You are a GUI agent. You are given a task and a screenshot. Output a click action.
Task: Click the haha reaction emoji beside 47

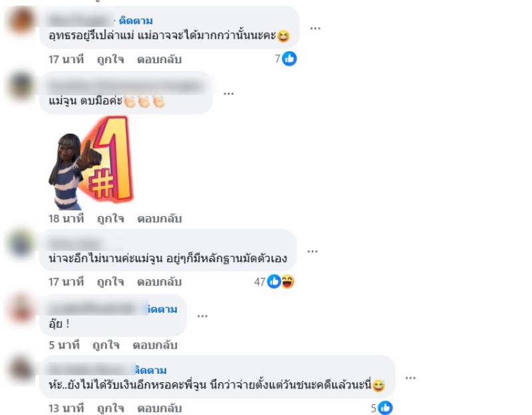click(287, 281)
